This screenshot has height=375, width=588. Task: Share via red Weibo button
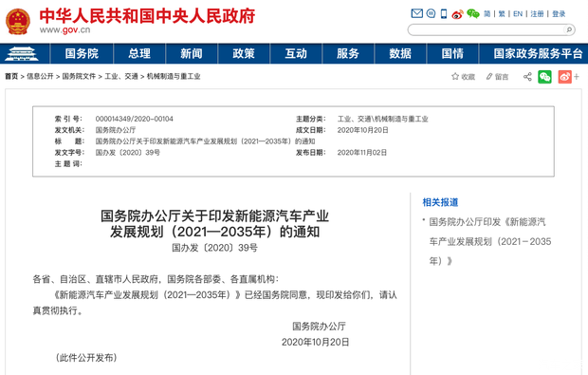[564, 77]
